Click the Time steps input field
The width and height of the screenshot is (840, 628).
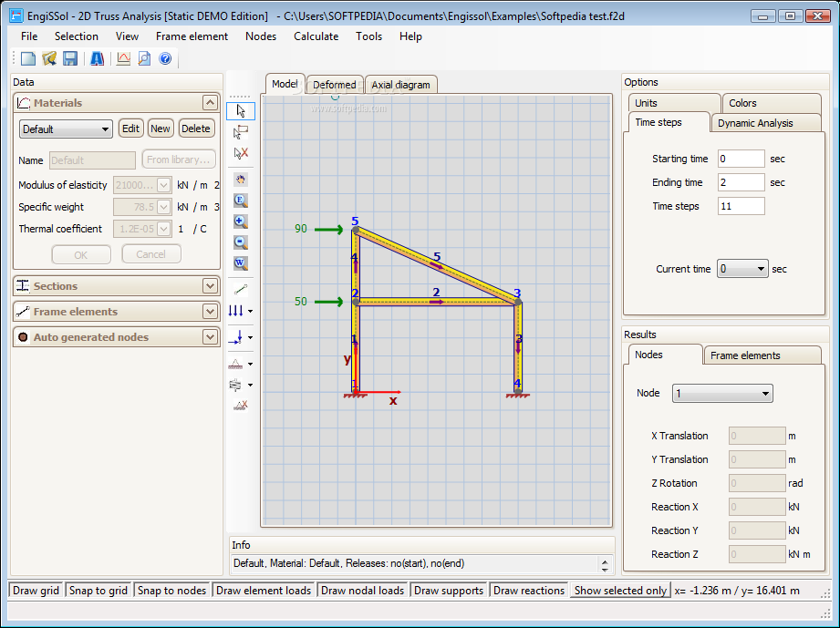coord(741,206)
